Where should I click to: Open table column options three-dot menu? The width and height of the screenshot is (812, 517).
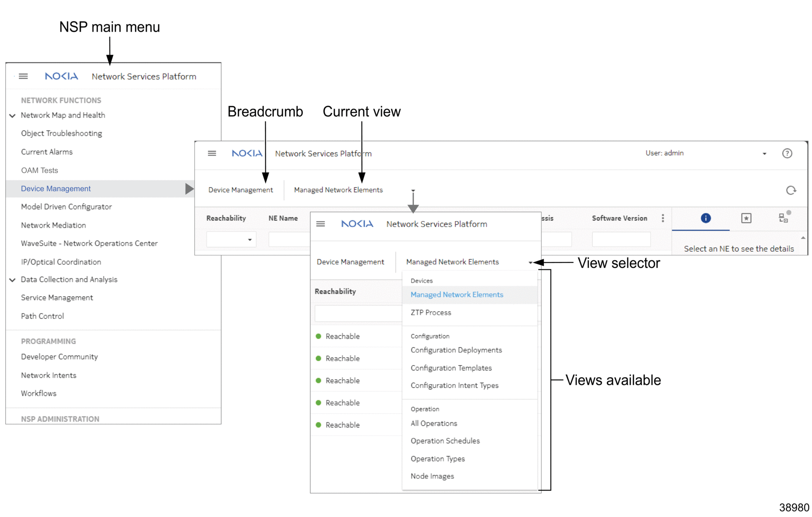tap(663, 218)
